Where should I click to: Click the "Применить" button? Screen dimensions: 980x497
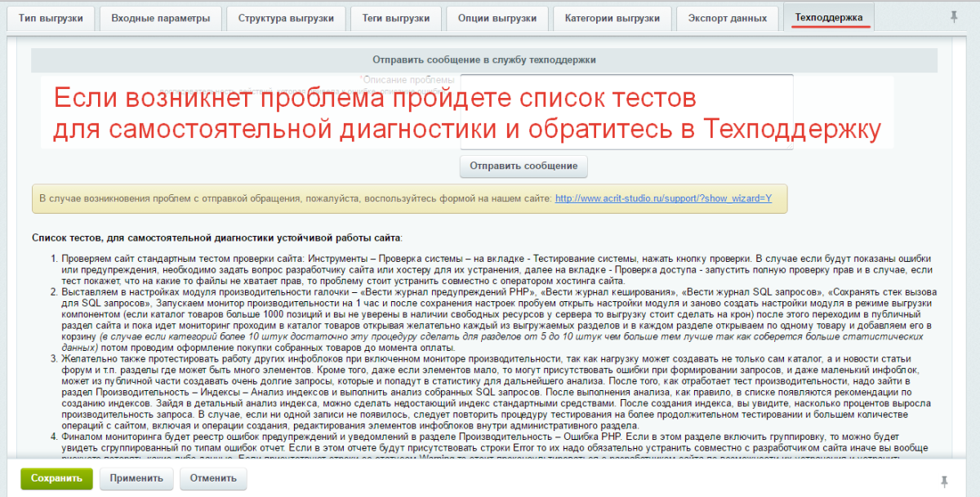[x=136, y=479]
